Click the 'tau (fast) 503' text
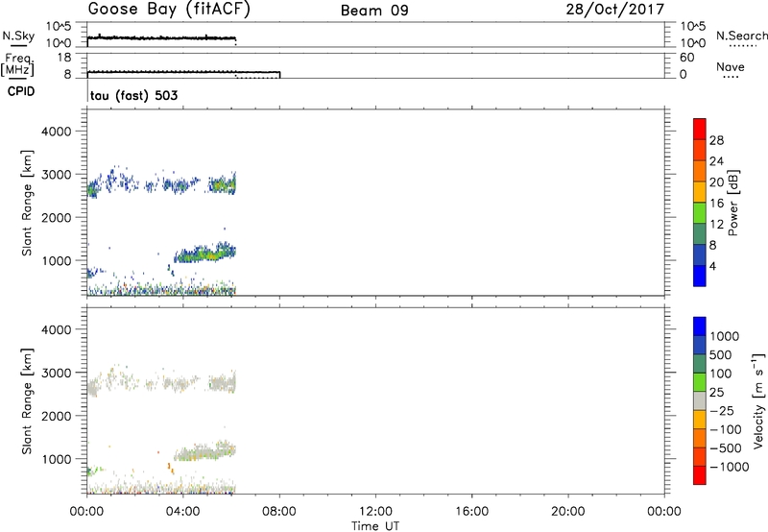 [133, 95]
